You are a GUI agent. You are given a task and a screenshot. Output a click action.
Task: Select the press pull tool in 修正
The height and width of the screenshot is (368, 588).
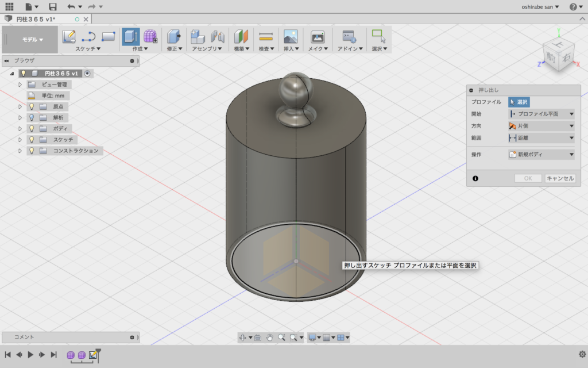point(173,36)
